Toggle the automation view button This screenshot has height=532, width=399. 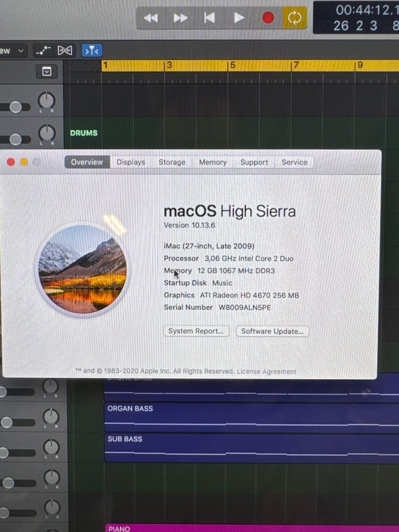tap(43, 51)
